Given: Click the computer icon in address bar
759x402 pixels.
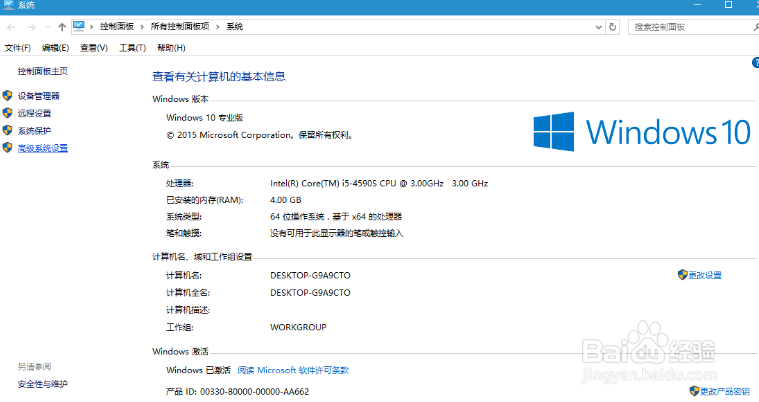Looking at the screenshot, I should click(79, 26).
